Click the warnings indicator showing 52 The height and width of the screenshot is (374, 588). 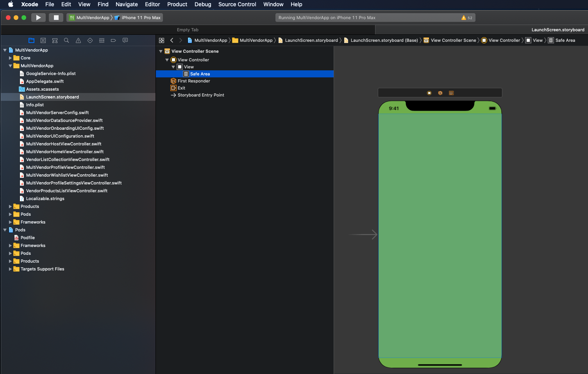tap(467, 18)
